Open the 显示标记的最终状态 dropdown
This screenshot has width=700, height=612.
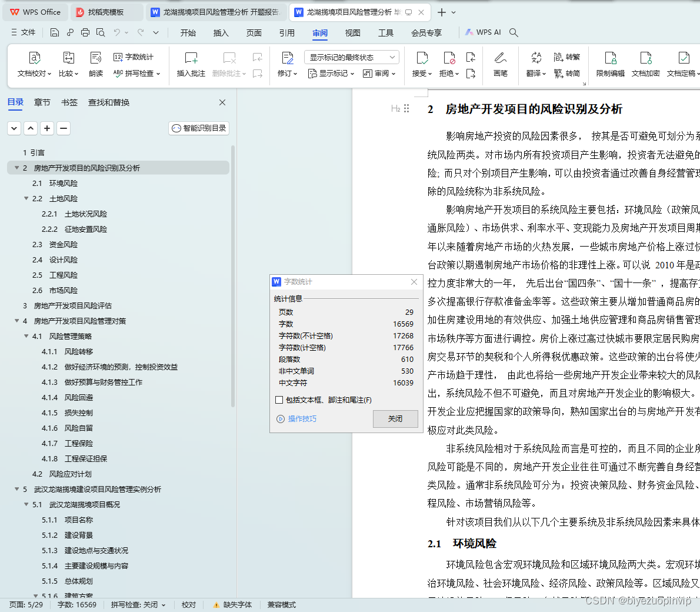point(351,57)
